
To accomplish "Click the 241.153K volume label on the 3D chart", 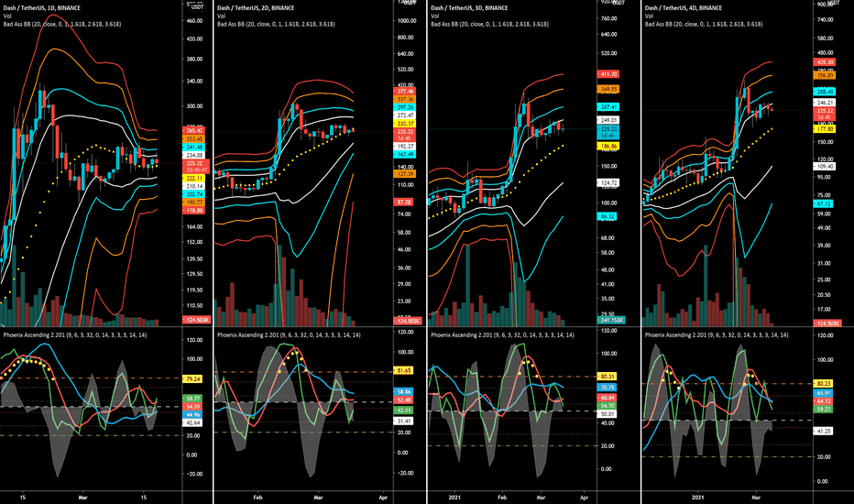I will point(611,320).
